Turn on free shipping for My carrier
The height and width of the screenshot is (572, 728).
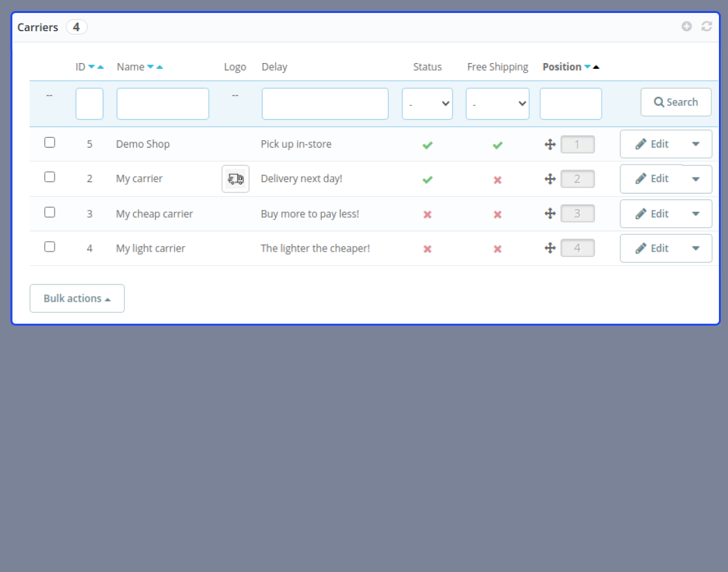click(x=498, y=179)
